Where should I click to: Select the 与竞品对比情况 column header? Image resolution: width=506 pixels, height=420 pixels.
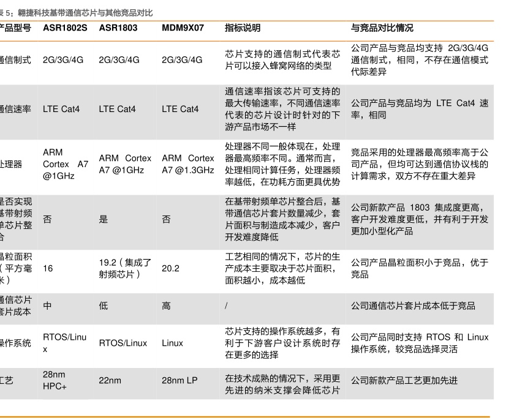click(382, 28)
